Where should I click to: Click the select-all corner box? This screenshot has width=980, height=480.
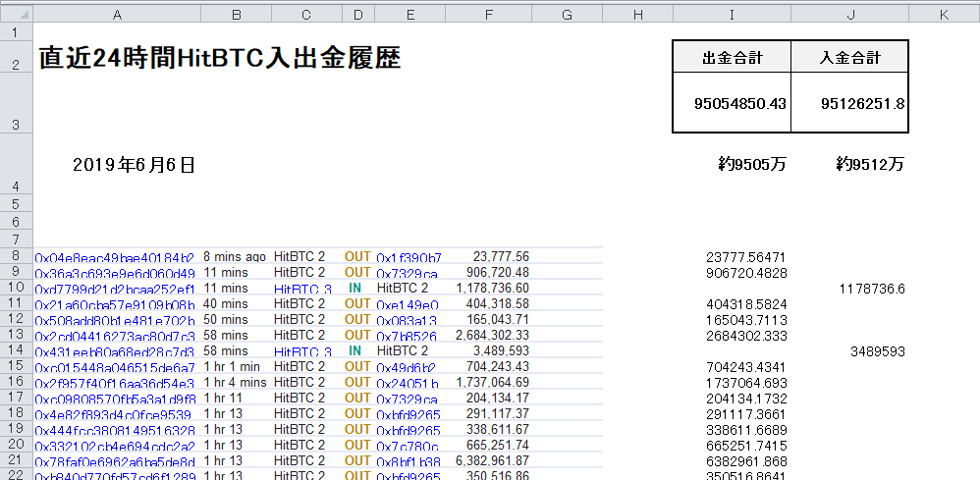coord(17,15)
